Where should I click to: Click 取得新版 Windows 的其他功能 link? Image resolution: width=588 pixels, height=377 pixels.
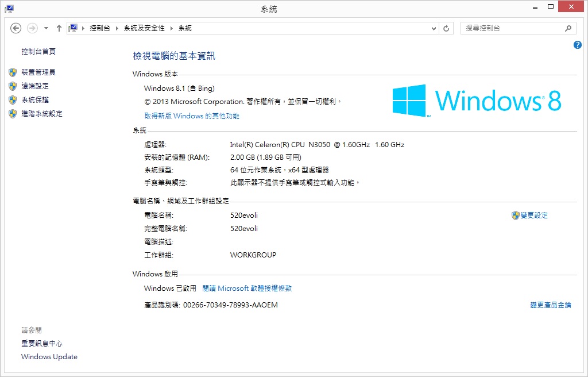[192, 116]
